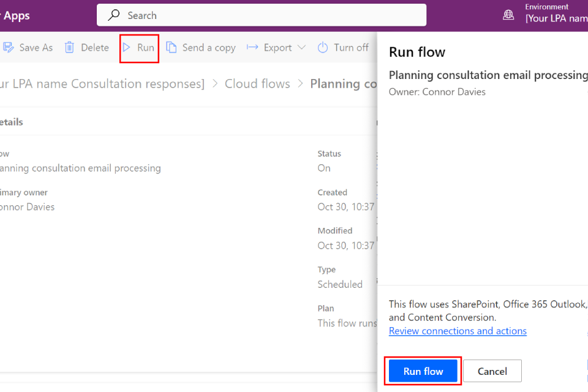Click the Environment globe icon
The height and width of the screenshot is (392, 588).
(508, 15)
